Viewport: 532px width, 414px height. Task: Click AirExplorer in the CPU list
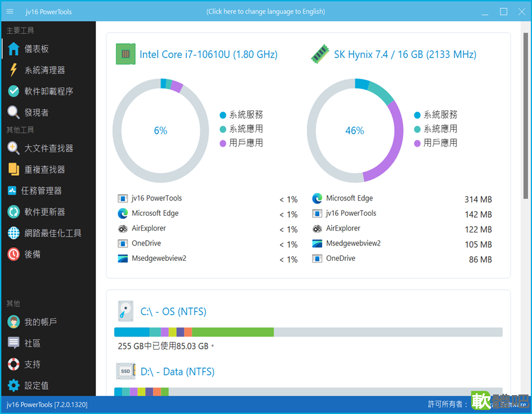pyautogui.click(x=148, y=228)
